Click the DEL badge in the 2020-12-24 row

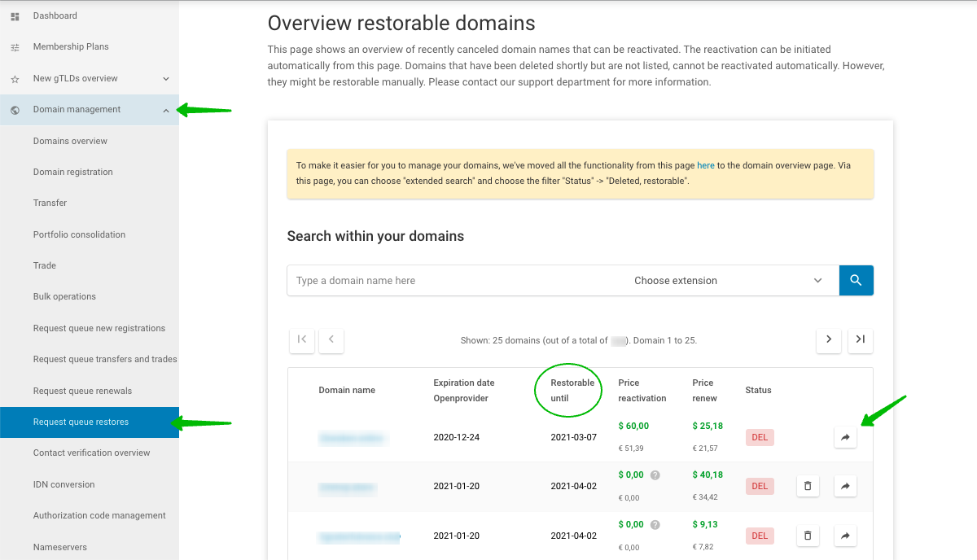[760, 437]
